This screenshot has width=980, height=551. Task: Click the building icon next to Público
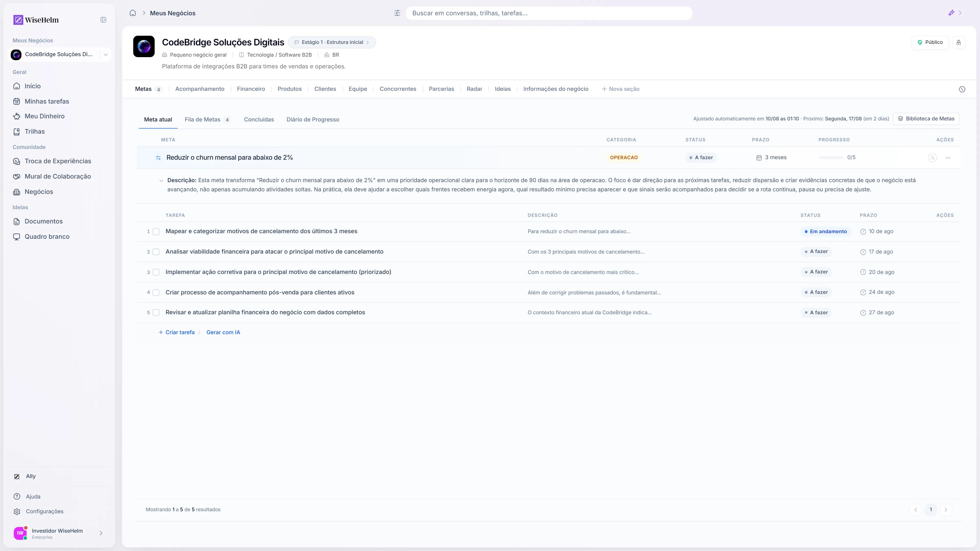(x=959, y=42)
